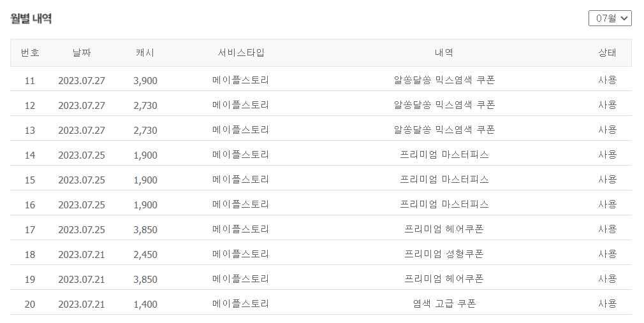The height and width of the screenshot is (323, 644).
Task: Click 메이플스토리 service type in row 15
Action: pos(241,180)
